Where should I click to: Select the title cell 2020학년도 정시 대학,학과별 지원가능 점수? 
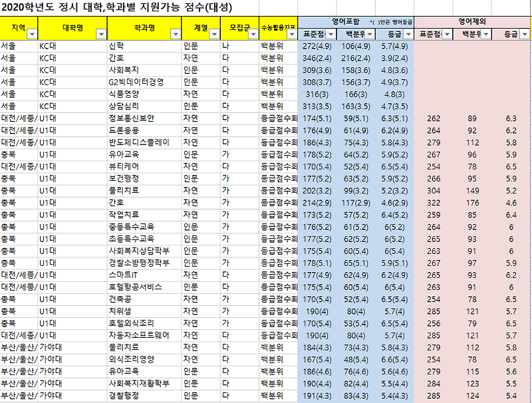(117, 7)
